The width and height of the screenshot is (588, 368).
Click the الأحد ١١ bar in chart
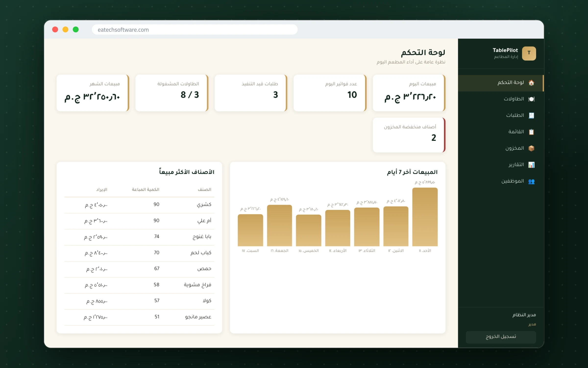425,217
